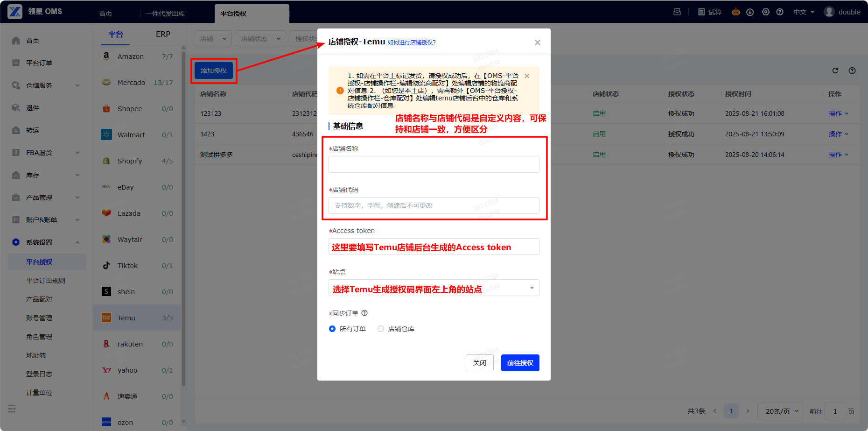Select Wayfair platform in list
Screen dimensions: 868x431
[137, 240]
